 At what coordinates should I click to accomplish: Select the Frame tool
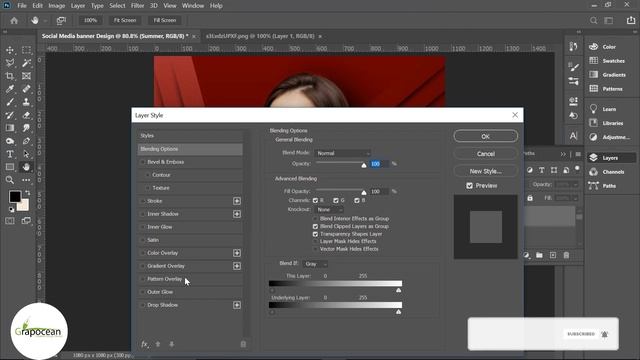tap(26, 76)
